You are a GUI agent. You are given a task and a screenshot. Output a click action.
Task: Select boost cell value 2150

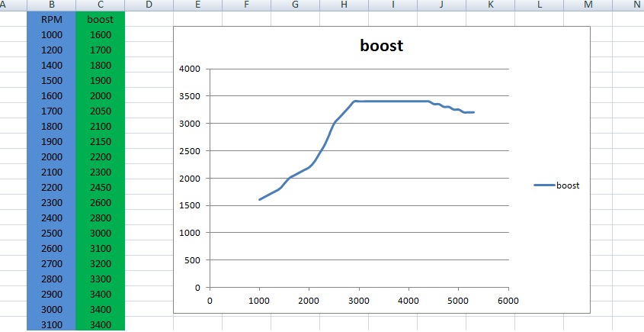pos(100,141)
